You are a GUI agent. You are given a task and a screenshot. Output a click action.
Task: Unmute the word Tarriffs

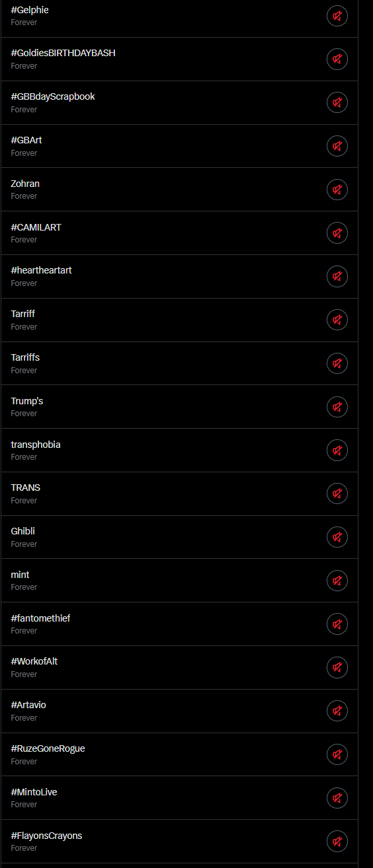click(337, 363)
